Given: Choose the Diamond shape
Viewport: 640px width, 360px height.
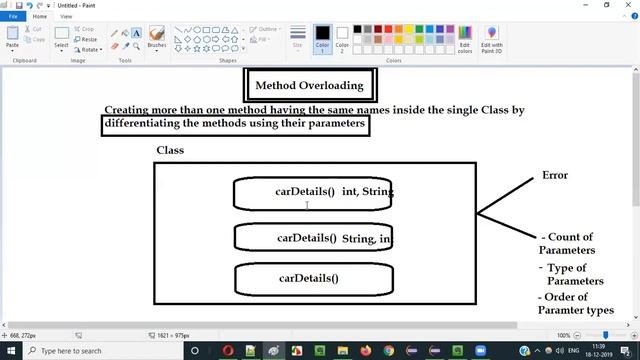Looking at the screenshot, I should coord(188,39).
